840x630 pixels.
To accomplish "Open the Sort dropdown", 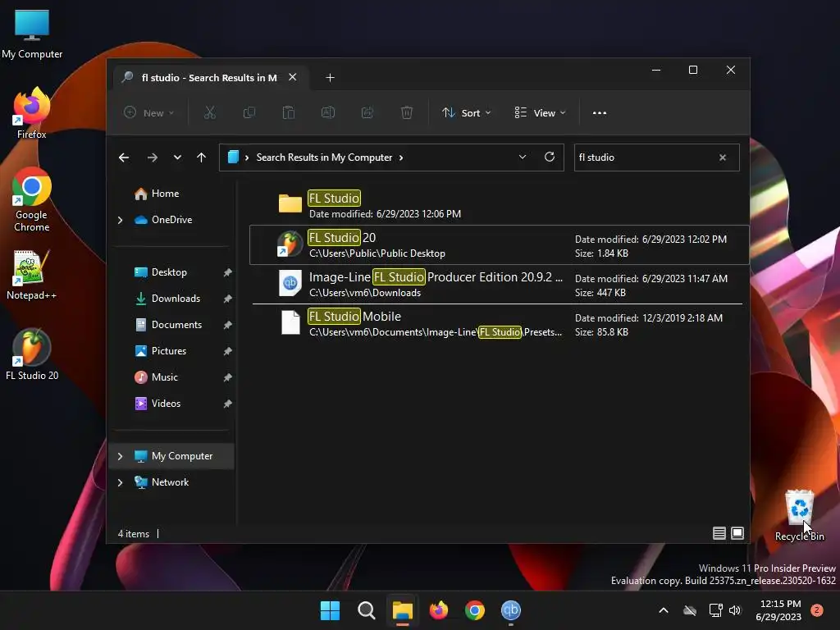I will [467, 112].
